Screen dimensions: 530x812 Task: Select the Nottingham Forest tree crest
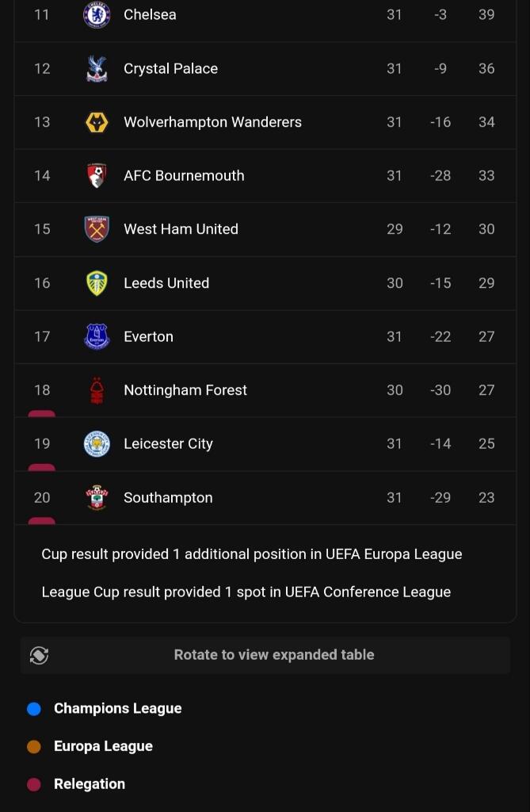97,390
